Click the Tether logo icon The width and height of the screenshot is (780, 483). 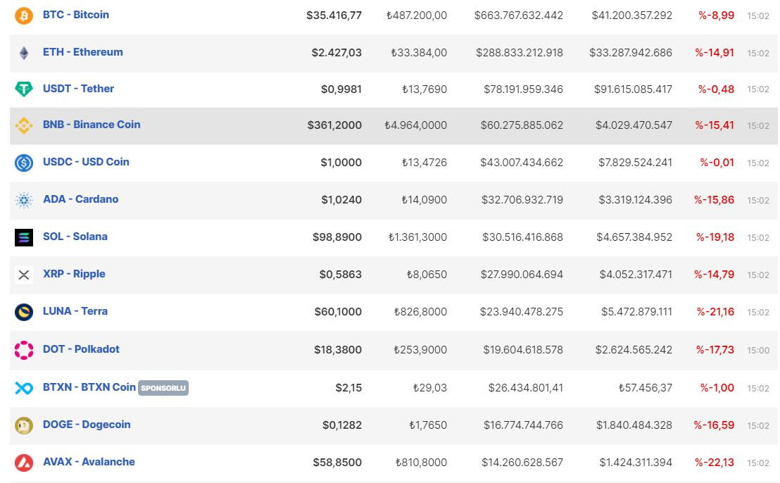tap(24, 89)
